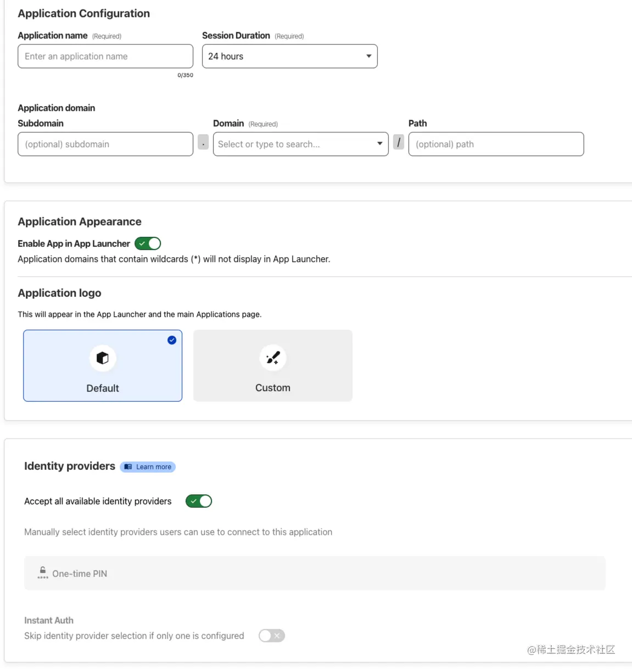Screen dimensions: 632x672
Task: Enable the Instant Auth skip toggle
Action: coord(272,636)
